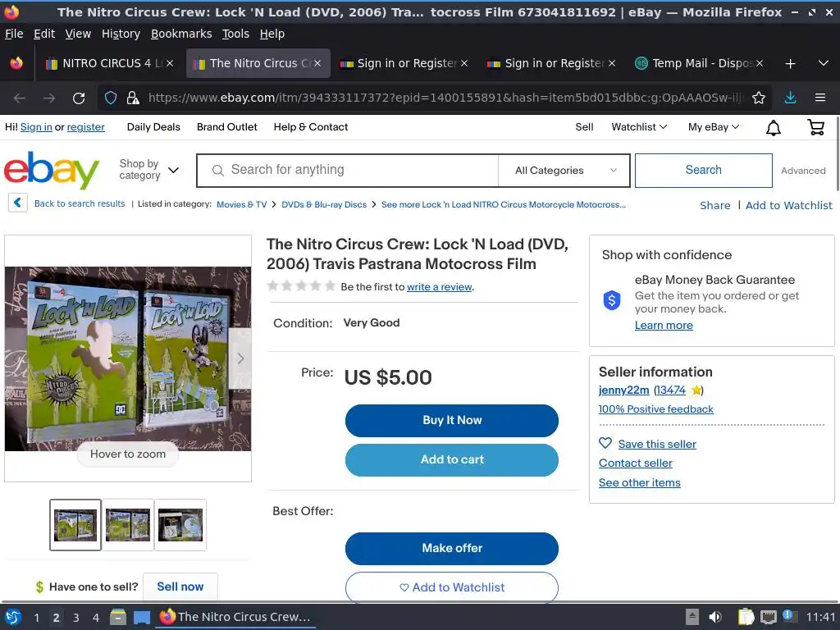The height and width of the screenshot is (630, 840).
Task: Click the Sell now button
Action: coord(180,587)
